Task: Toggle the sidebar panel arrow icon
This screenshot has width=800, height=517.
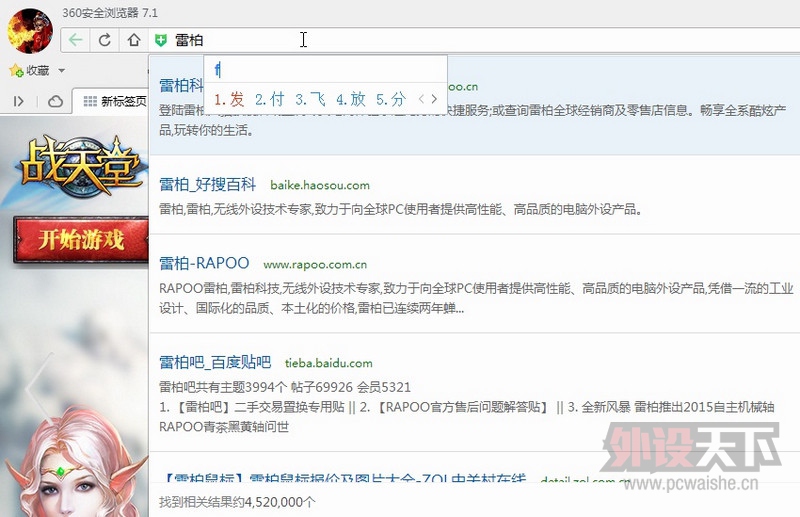Action: click(19, 101)
